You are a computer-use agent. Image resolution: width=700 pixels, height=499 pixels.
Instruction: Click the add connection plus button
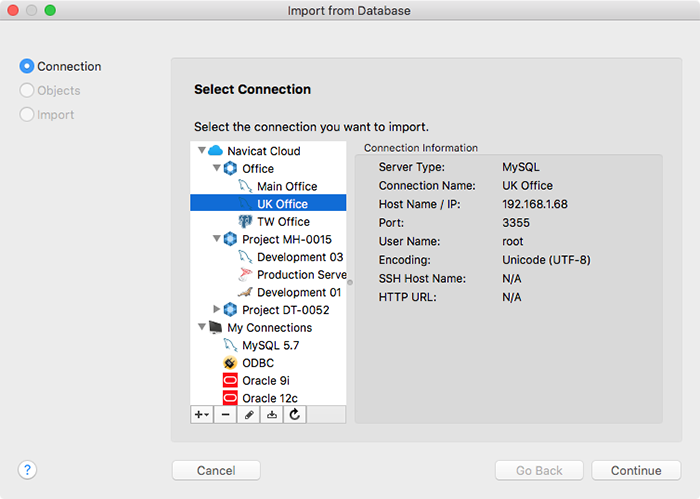202,415
